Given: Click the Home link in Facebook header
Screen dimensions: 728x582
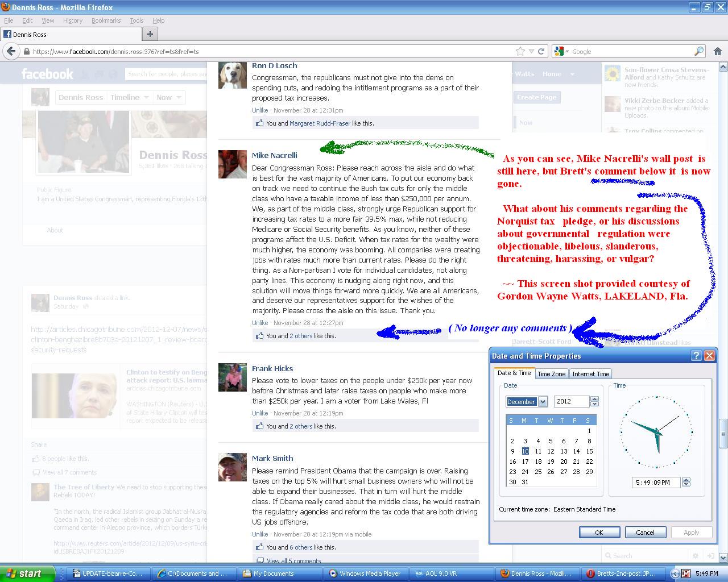Looking at the screenshot, I should pyautogui.click(x=552, y=74).
